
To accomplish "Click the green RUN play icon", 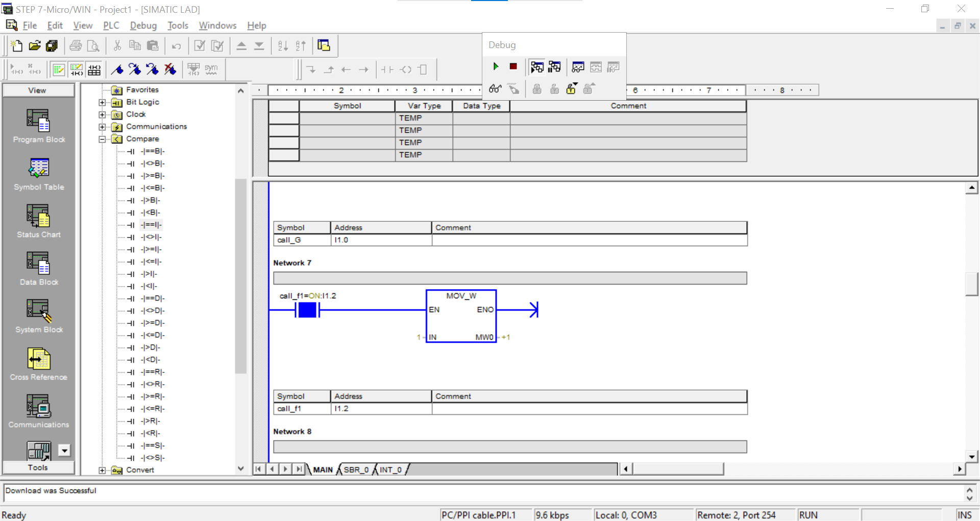I will (496, 66).
